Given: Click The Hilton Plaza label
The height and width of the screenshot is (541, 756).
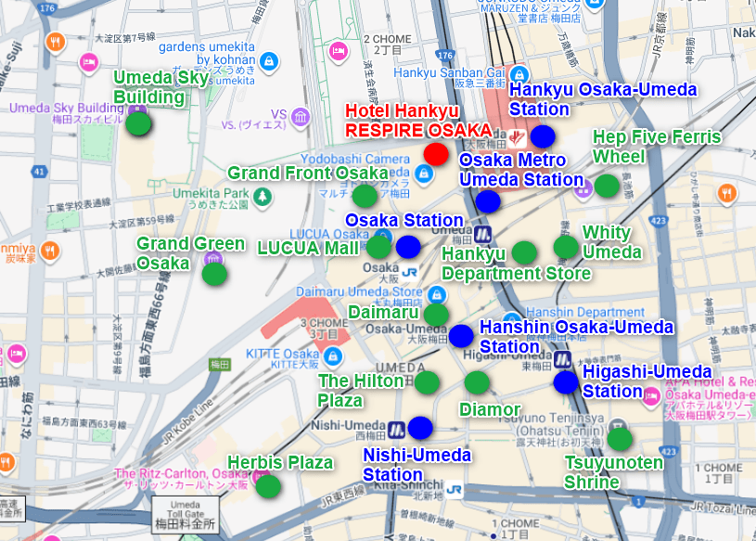Looking at the screenshot, I should pos(361,391).
